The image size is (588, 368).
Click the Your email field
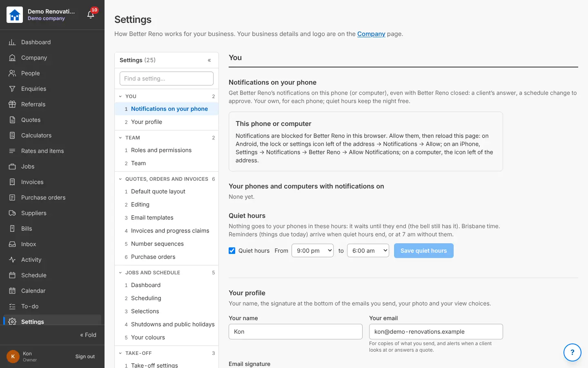[x=436, y=332]
